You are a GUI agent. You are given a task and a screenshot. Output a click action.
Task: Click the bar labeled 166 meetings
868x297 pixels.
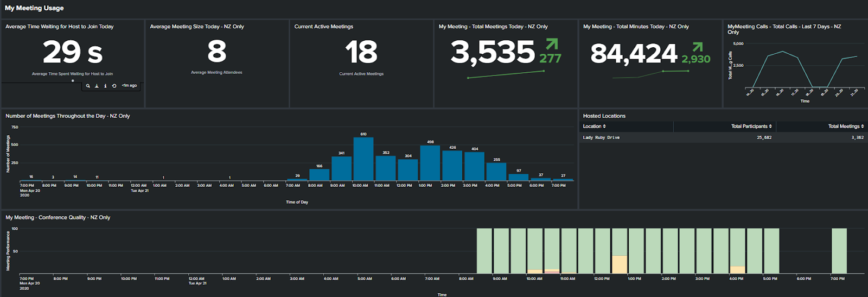pos(319,175)
